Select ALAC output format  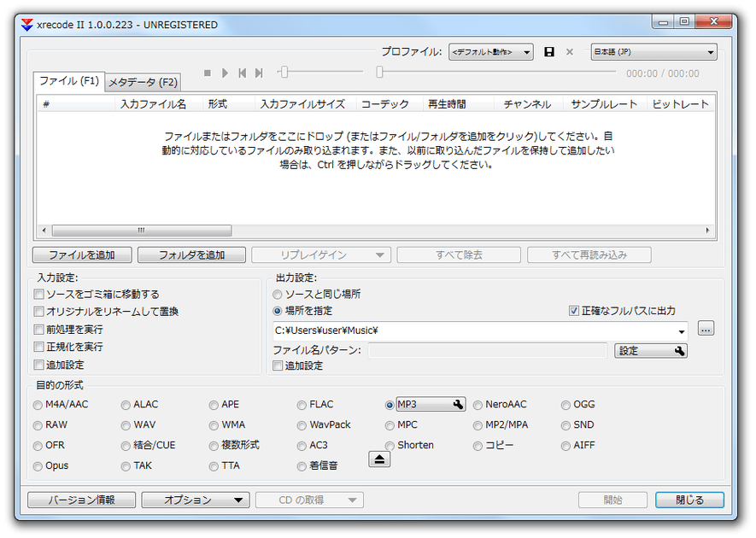pos(126,406)
